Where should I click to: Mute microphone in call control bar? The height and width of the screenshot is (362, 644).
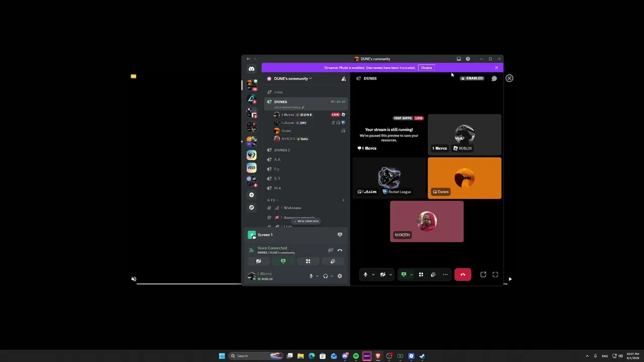[366, 275]
